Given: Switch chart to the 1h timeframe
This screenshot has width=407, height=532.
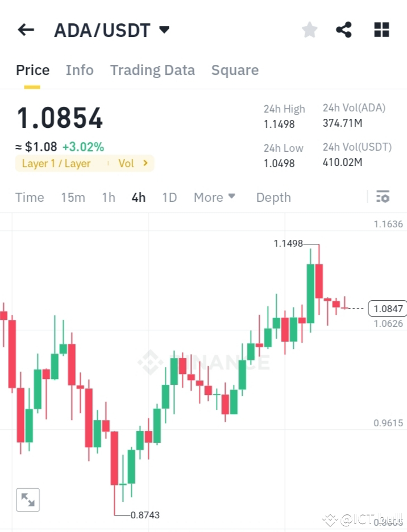Looking at the screenshot, I should coord(108,197).
